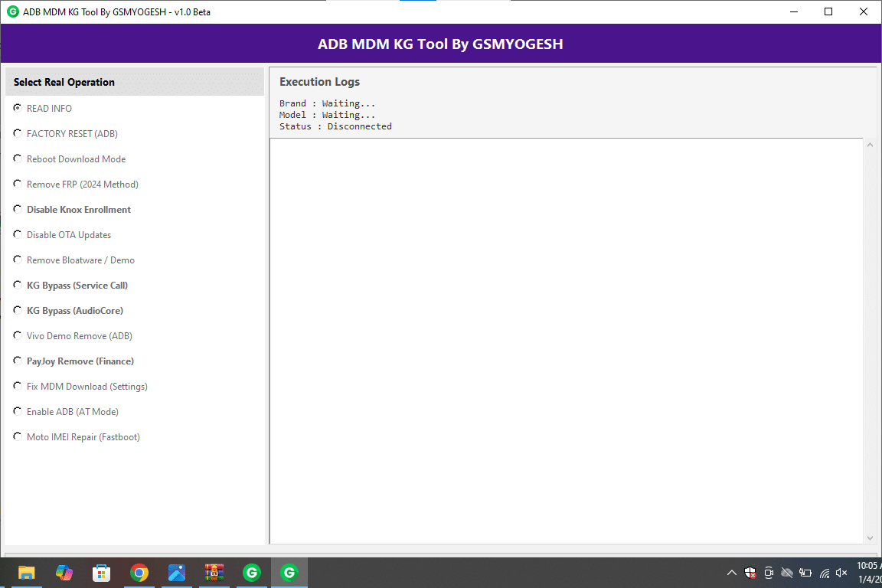Launch Copilot from the taskbar

(64, 572)
